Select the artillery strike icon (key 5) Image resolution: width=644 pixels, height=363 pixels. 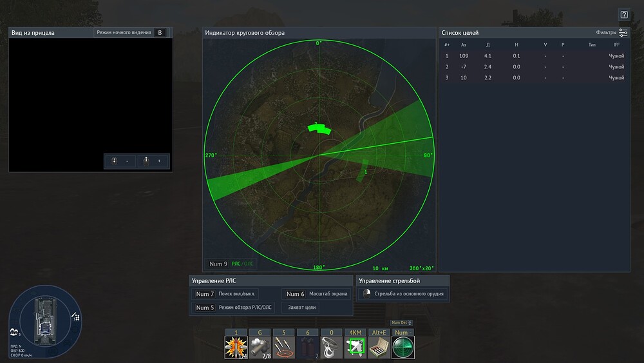tap(284, 348)
